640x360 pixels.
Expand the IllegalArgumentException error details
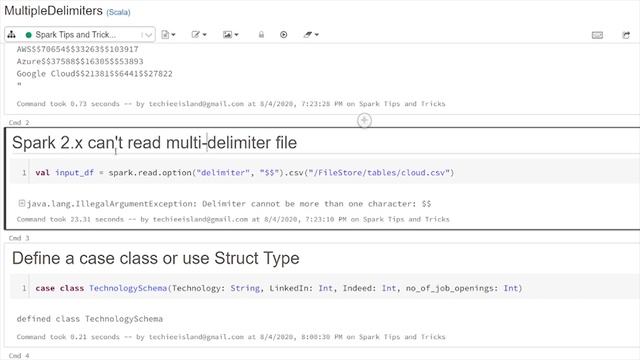(22, 203)
